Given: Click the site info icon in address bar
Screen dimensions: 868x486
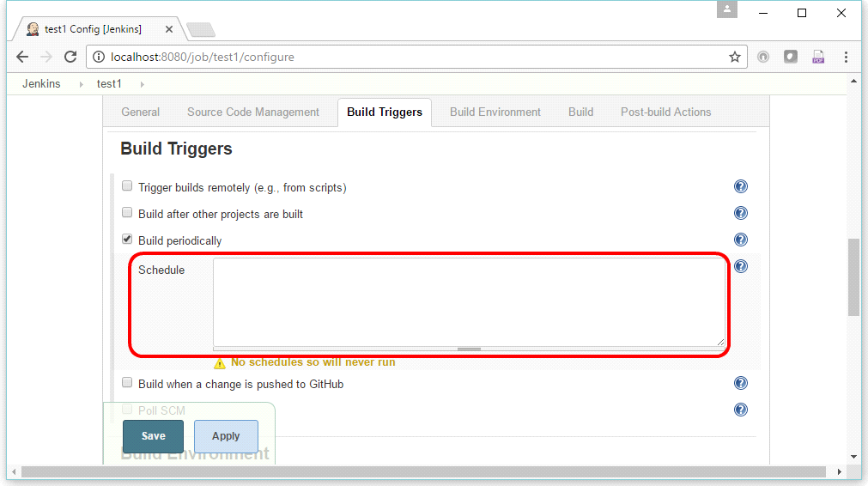Looking at the screenshot, I should [99, 57].
